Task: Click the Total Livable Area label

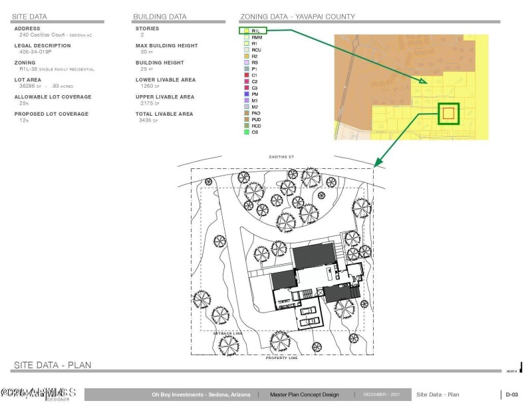Action: 164,114
